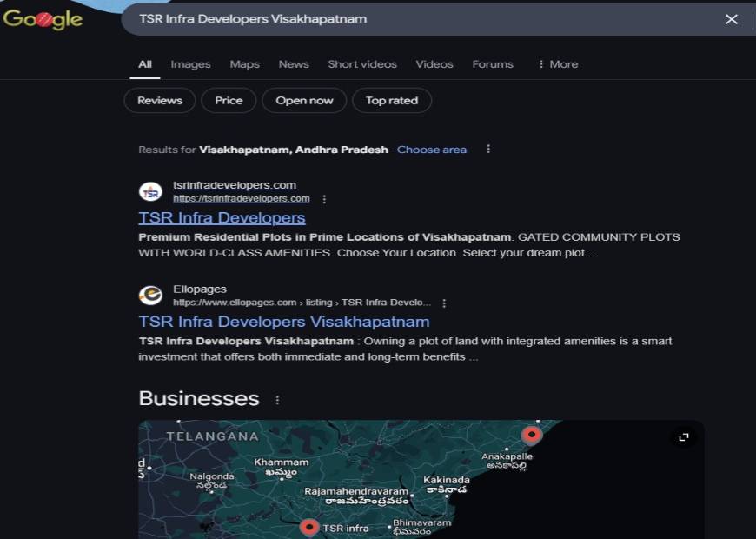Clear the search box with X icon
The height and width of the screenshot is (539, 756).
(x=731, y=19)
